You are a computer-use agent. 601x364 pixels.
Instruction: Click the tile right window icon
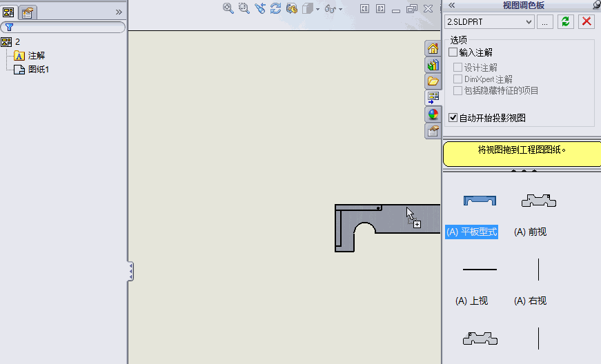[x=380, y=8]
